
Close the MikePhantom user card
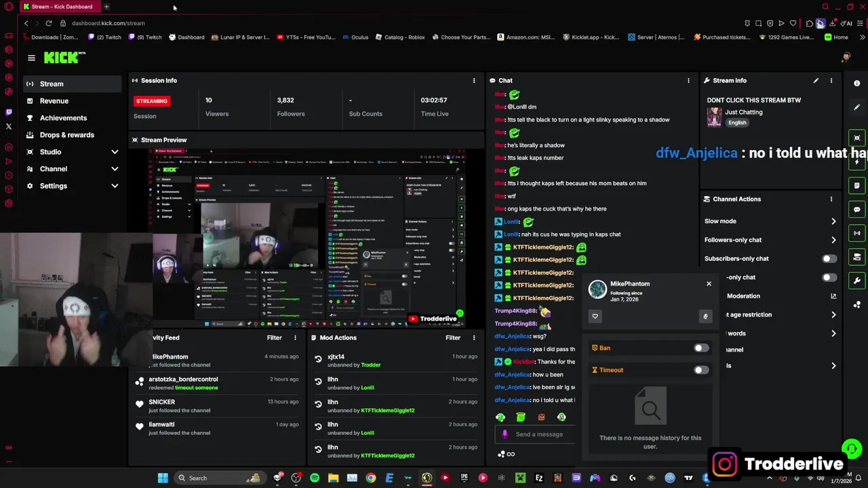point(709,284)
